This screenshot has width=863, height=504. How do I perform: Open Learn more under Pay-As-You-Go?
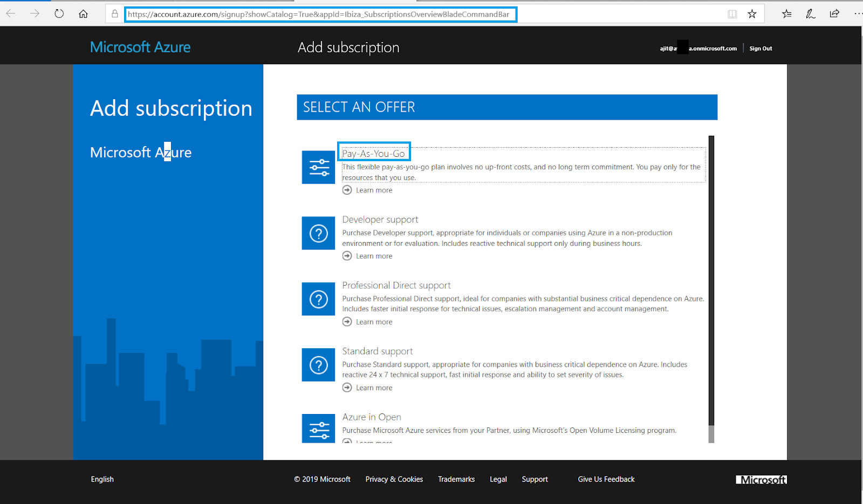(x=374, y=190)
